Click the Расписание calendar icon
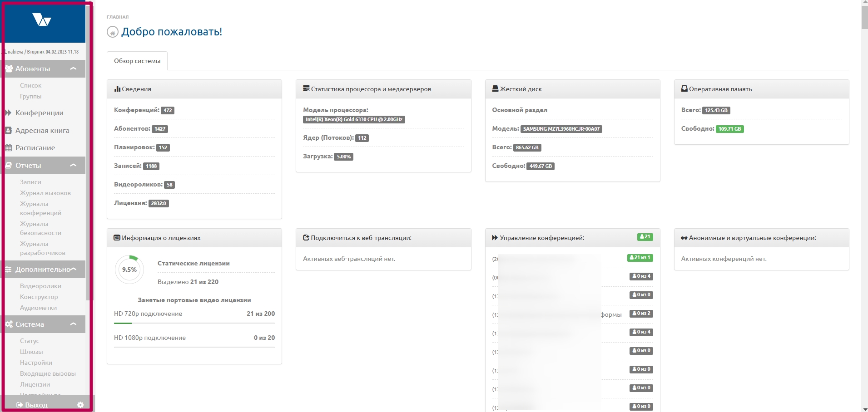 tap(8, 148)
